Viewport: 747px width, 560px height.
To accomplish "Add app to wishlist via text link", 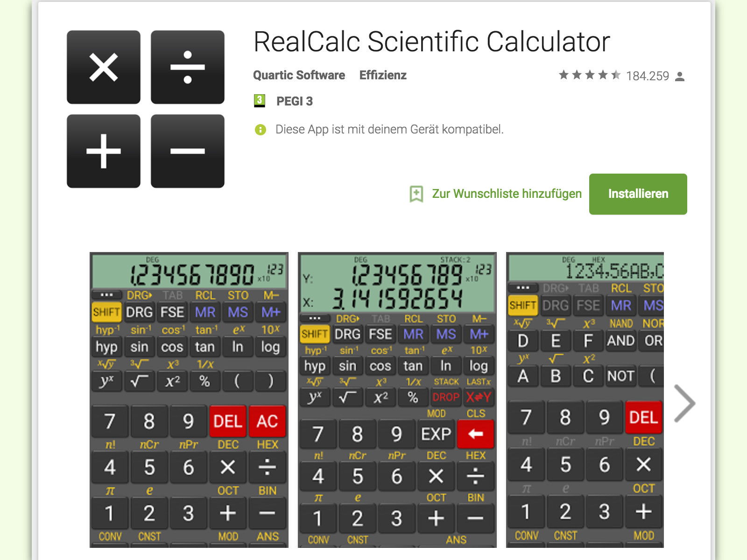I will [x=507, y=194].
